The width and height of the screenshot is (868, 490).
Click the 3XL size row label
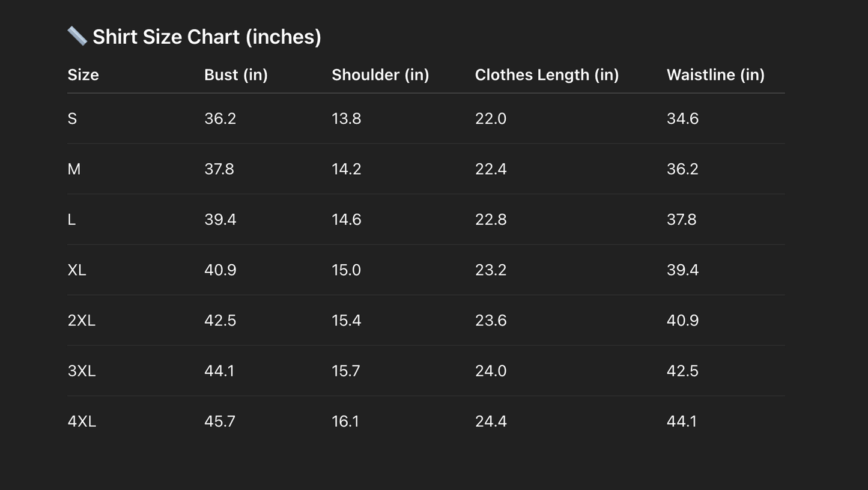tap(82, 371)
